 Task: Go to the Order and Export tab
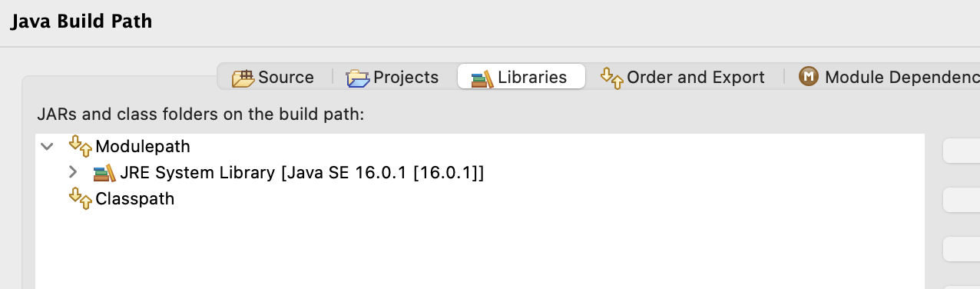click(x=683, y=77)
